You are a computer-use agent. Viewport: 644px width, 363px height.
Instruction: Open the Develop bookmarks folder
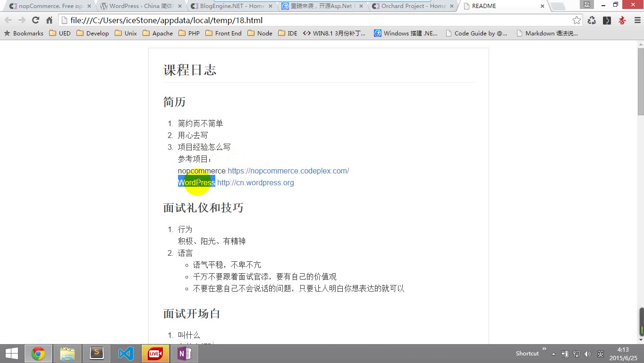click(x=93, y=33)
